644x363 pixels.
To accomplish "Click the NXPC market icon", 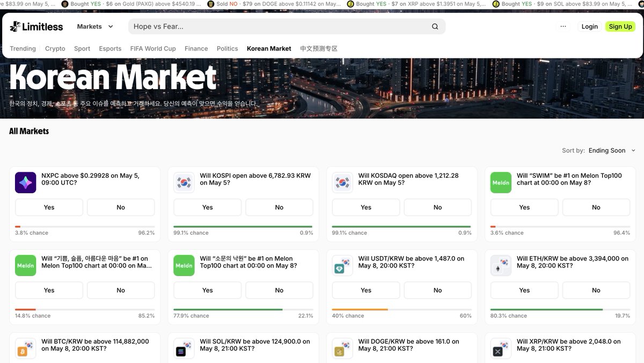I will tap(26, 183).
